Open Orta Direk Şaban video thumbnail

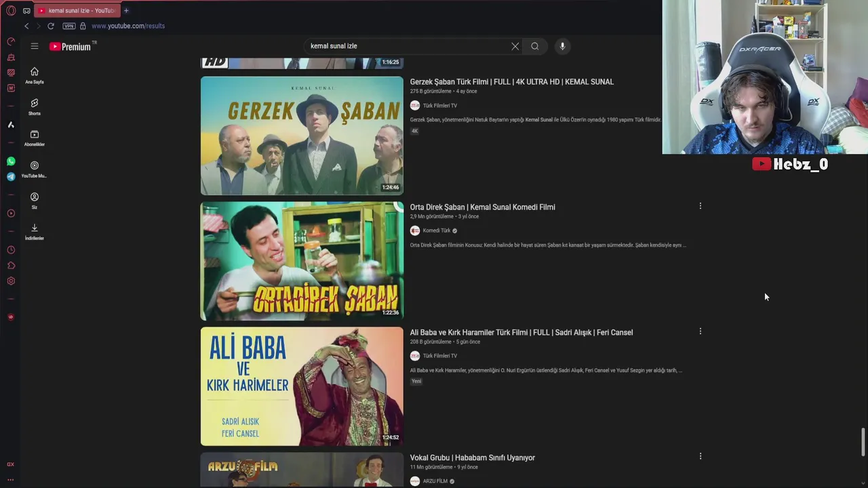[302, 261]
